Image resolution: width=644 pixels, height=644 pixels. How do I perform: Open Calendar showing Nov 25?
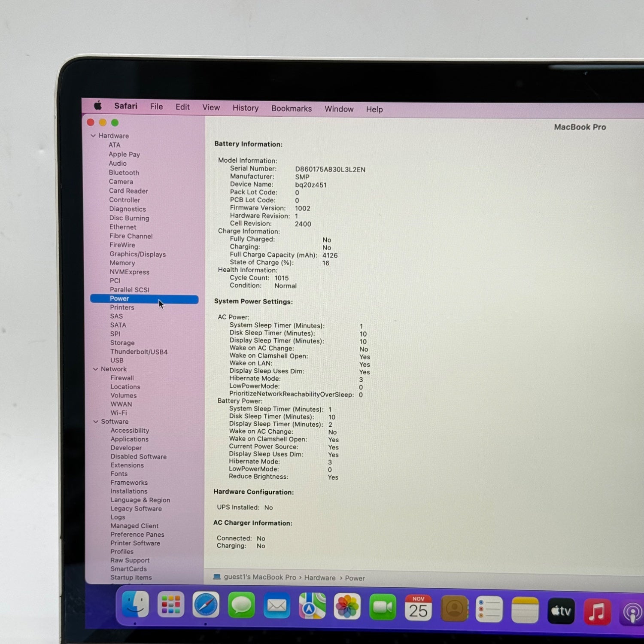tap(418, 608)
